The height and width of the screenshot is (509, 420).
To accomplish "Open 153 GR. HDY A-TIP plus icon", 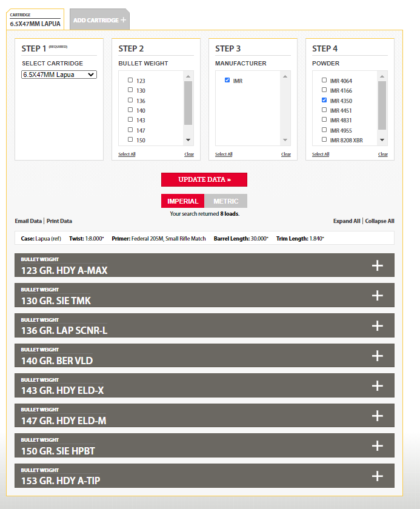I will [x=377, y=476].
